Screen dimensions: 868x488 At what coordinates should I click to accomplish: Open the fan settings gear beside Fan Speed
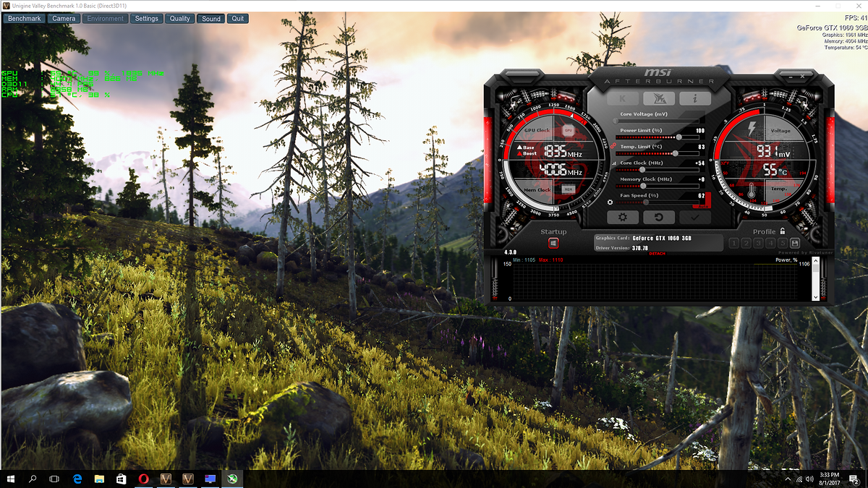click(610, 203)
